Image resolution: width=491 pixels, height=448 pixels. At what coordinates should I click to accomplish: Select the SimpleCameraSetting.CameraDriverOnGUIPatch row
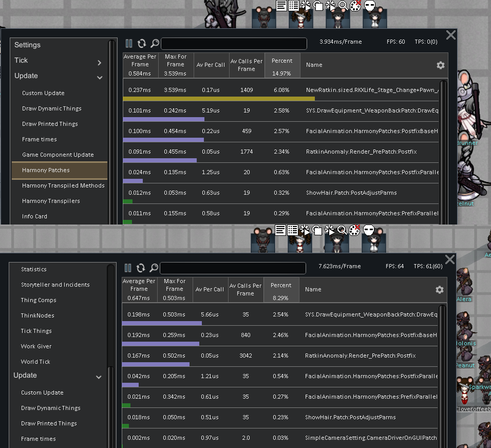pyautogui.click(x=280, y=438)
